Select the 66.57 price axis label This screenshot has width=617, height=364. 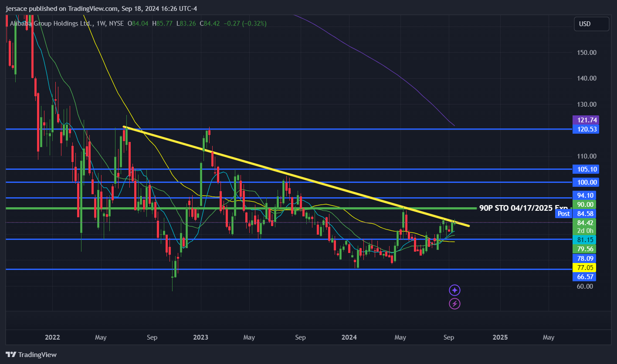585,276
